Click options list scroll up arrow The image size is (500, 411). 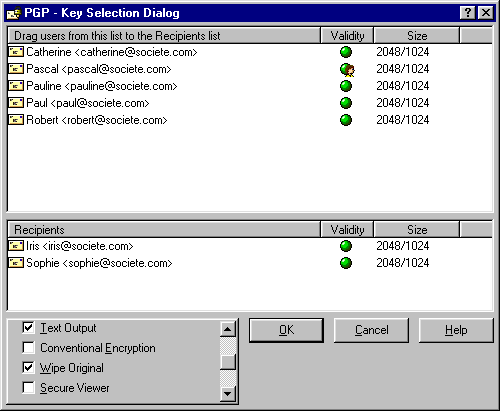(228, 329)
